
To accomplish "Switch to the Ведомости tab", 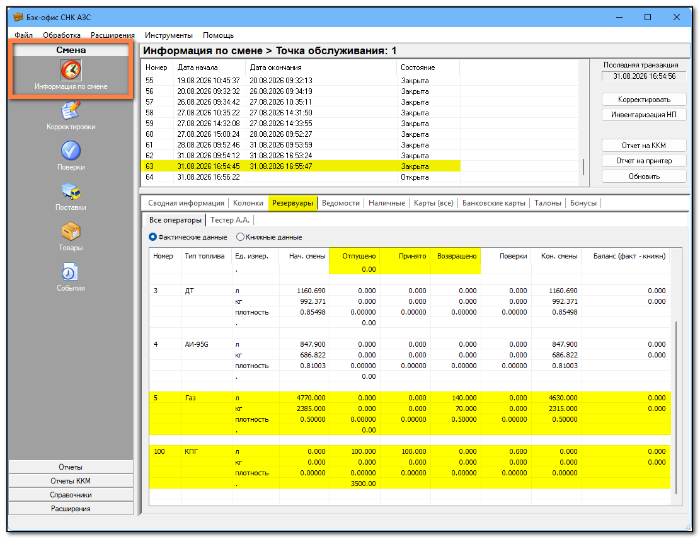I will [x=341, y=203].
